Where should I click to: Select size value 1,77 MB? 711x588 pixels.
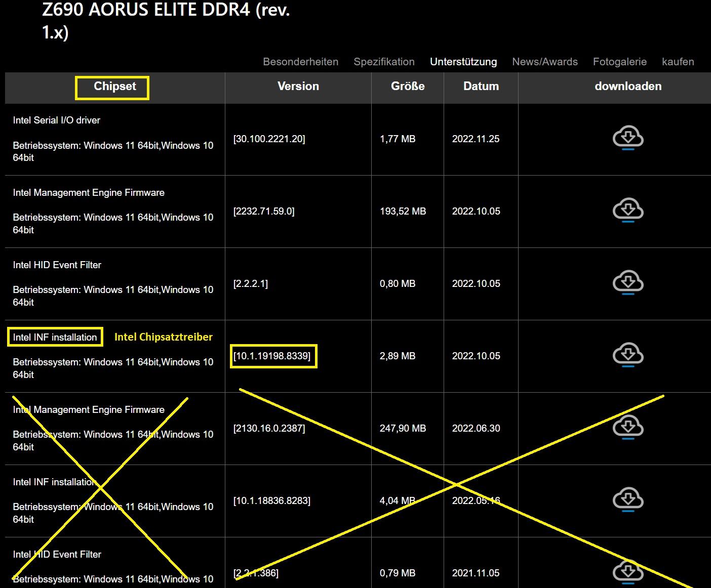click(398, 139)
